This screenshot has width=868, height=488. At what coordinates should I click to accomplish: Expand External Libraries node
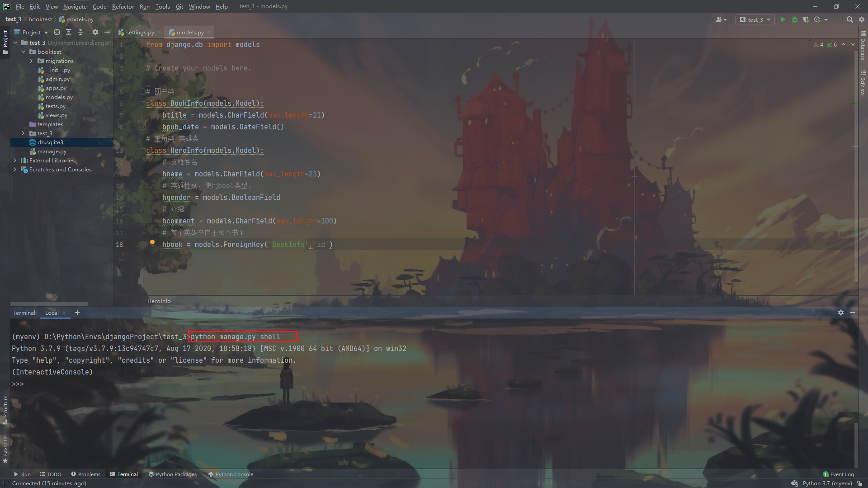click(x=15, y=160)
